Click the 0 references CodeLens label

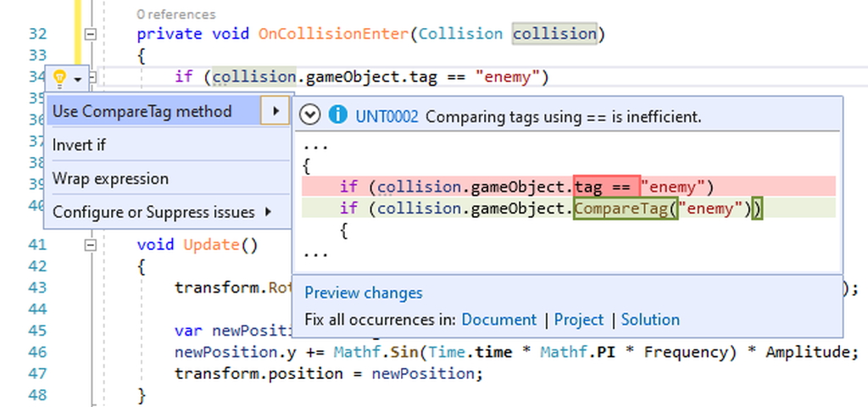pos(175,14)
